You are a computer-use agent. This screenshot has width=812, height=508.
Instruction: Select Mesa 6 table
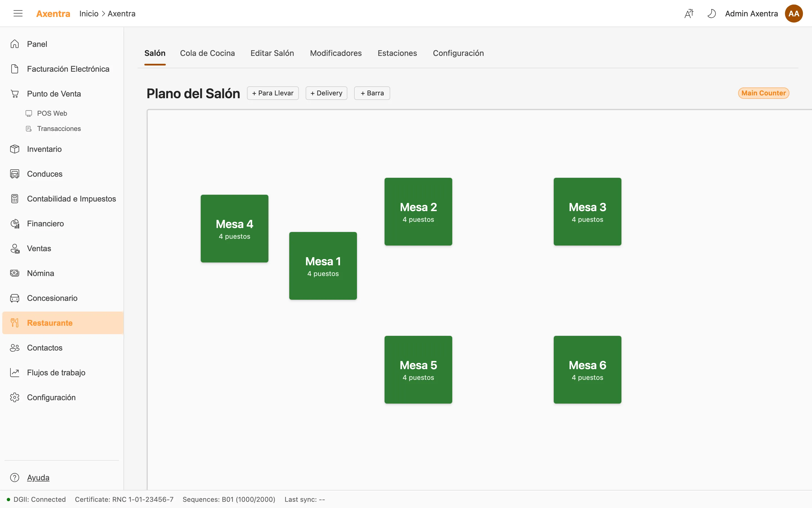point(587,370)
